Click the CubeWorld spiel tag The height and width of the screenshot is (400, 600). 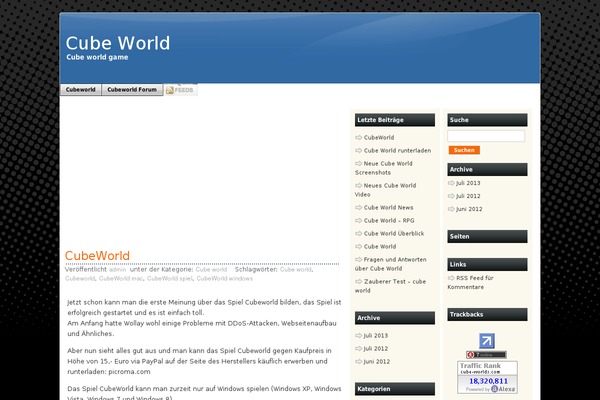click(170, 279)
